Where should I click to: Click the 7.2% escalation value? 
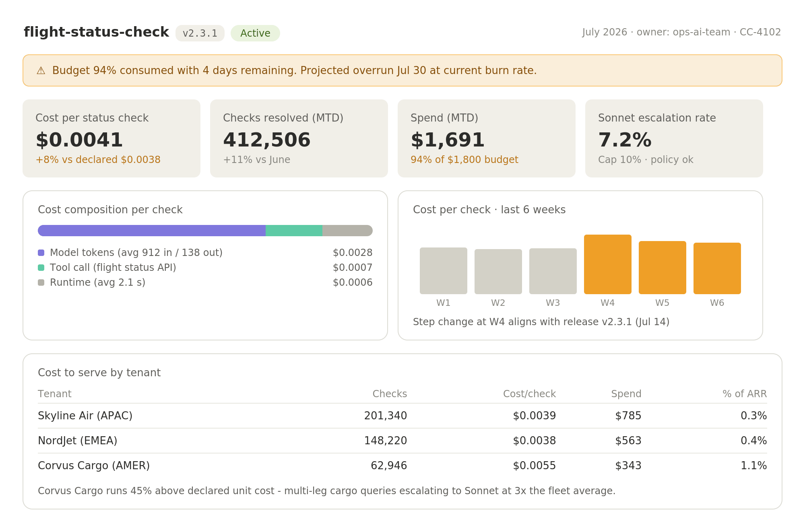(625, 140)
